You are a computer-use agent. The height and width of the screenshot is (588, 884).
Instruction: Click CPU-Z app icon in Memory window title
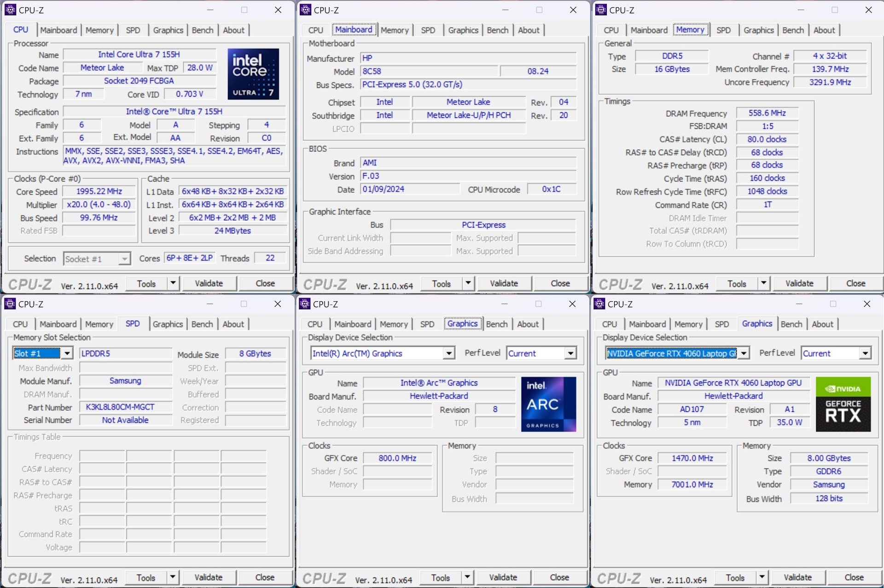pos(601,10)
